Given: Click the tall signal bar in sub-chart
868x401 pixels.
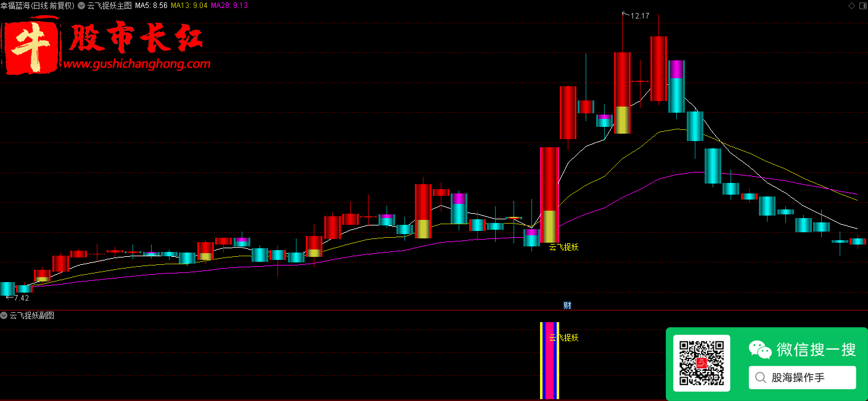Looking at the screenshot, I should (549, 360).
